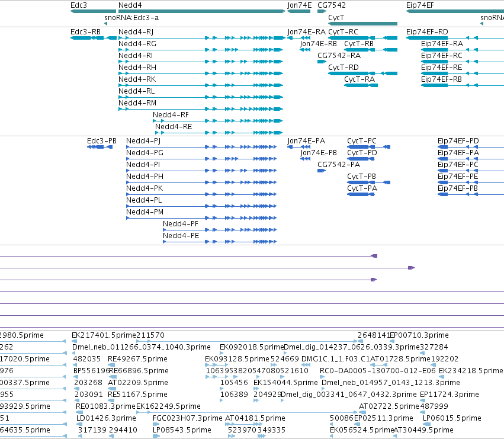Image resolution: width=504 pixels, height=439 pixels.
Task: Click transcript Nedd4-RK
Action: tap(201, 85)
